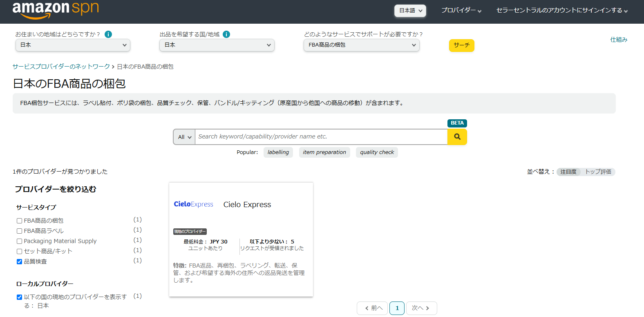Check the セット商品/キット filter checkbox
The width and height of the screenshot is (644, 317).
click(19, 252)
